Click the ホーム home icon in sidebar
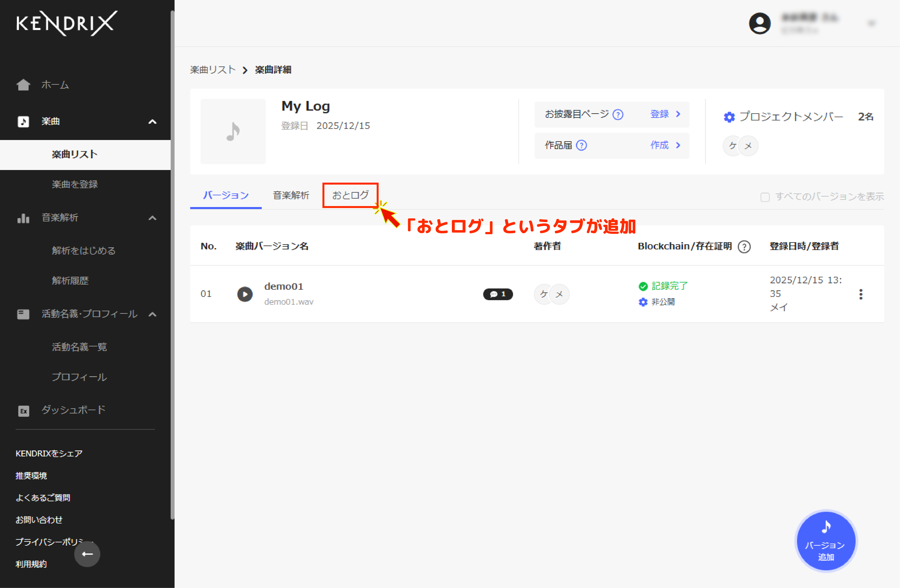The height and width of the screenshot is (588, 900). [x=23, y=85]
